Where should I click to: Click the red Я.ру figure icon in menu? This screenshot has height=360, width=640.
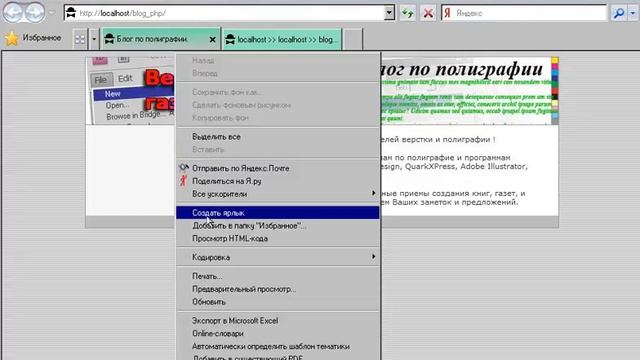[184, 181]
